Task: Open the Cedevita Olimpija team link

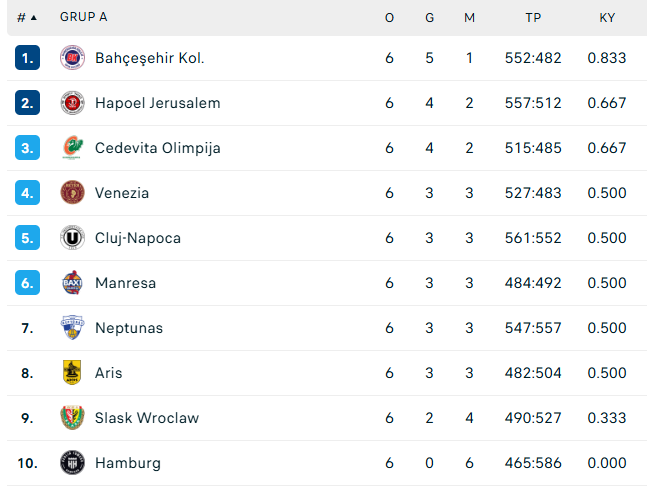Action: tap(157, 148)
